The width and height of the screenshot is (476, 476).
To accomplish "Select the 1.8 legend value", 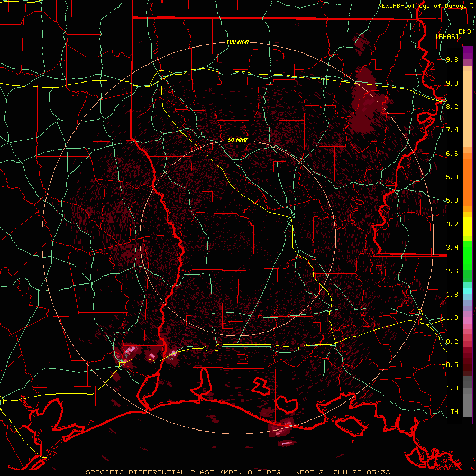I will (452, 295).
